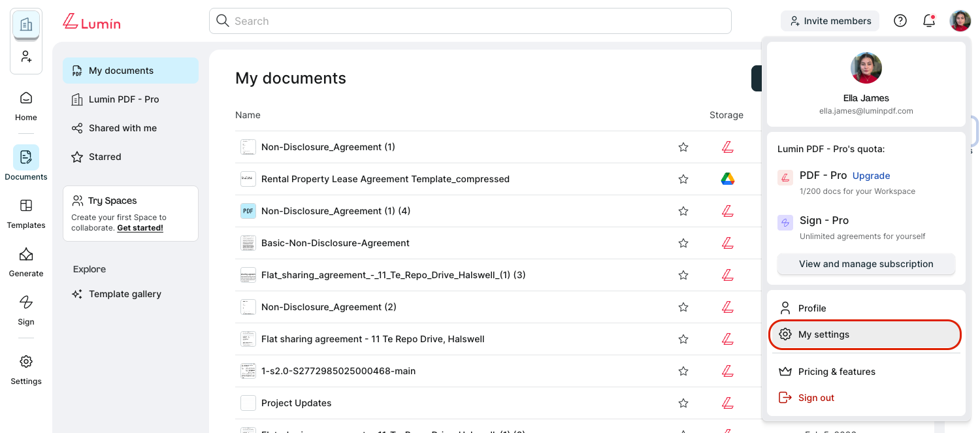The width and height of the screenshot is (980, 433).
Task: Open Shared with me in navigation panel
Action: 123,128
